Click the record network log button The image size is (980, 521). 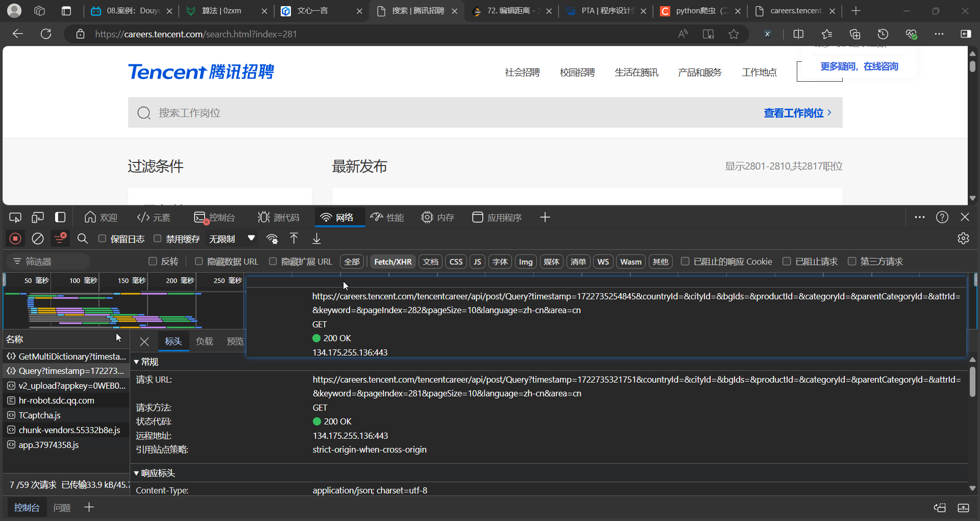[x=15, y=239]
